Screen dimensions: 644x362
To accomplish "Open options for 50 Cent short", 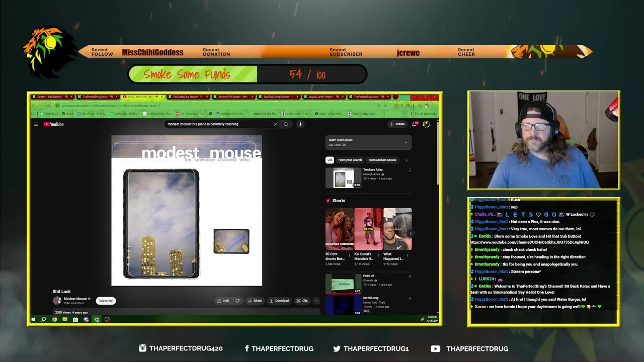I will pos(350,256).
